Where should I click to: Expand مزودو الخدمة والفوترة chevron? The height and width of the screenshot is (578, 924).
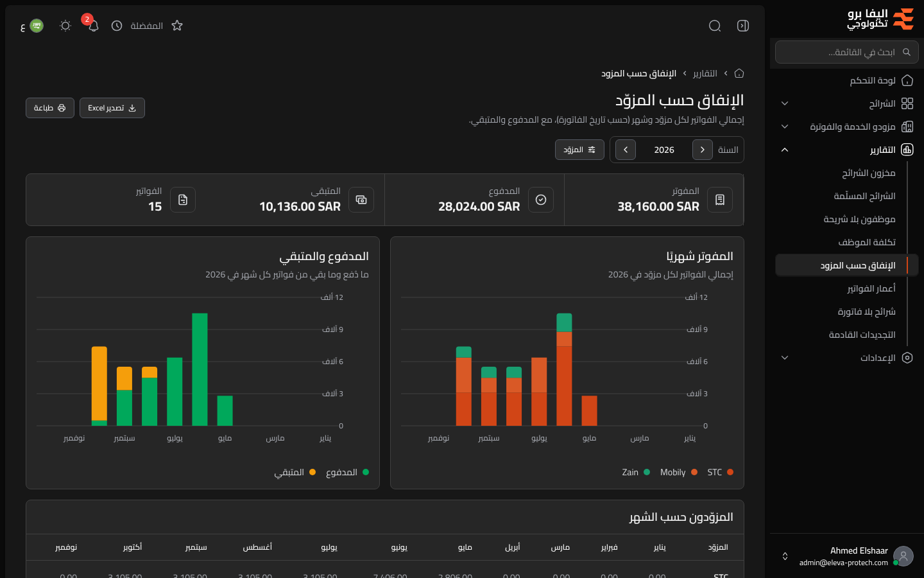pyautogui.click(x=785, y=127)
